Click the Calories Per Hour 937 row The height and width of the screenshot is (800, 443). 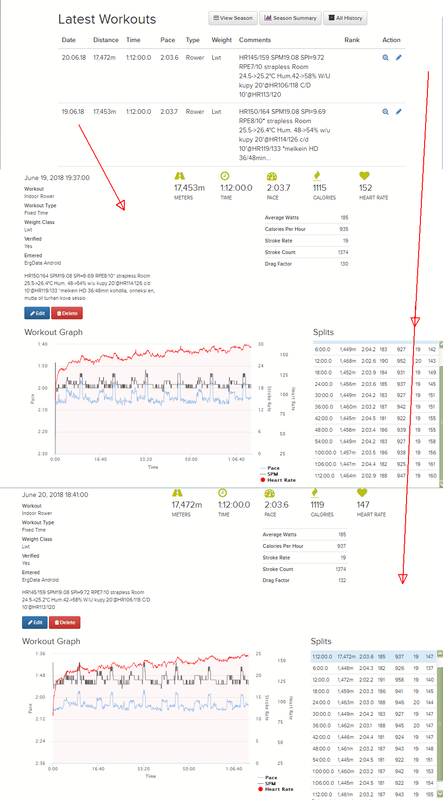click(305, 546)
